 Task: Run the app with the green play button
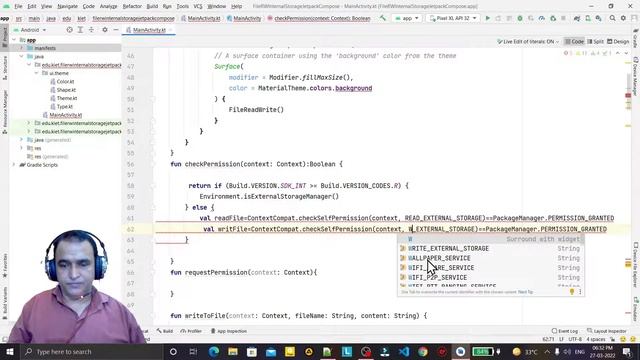tap(487, 18)
